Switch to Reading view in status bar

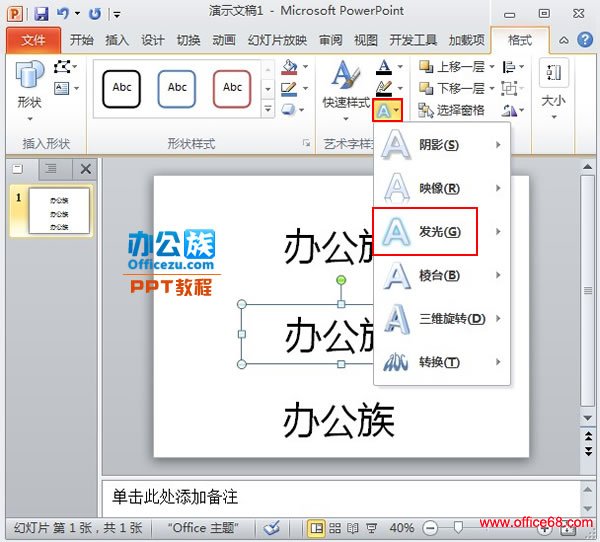(352, 529)
